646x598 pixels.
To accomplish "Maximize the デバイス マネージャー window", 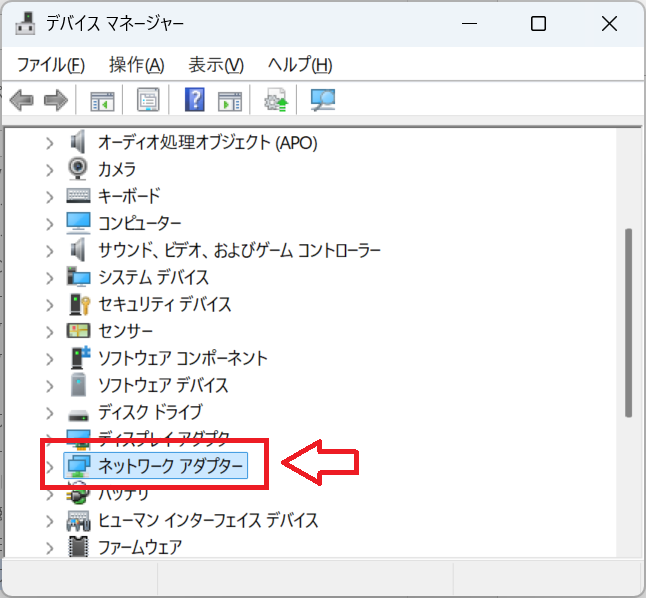I will [x=538, y=23].
